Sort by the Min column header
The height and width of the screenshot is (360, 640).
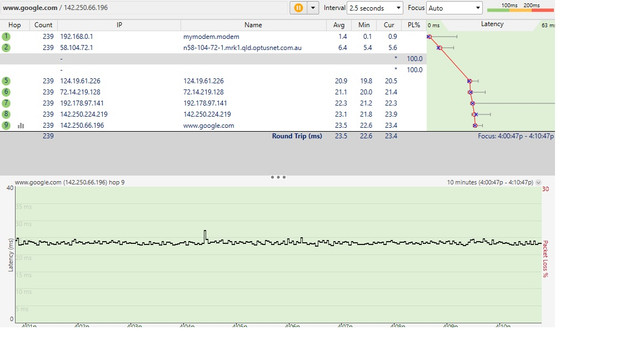(364, 25)
